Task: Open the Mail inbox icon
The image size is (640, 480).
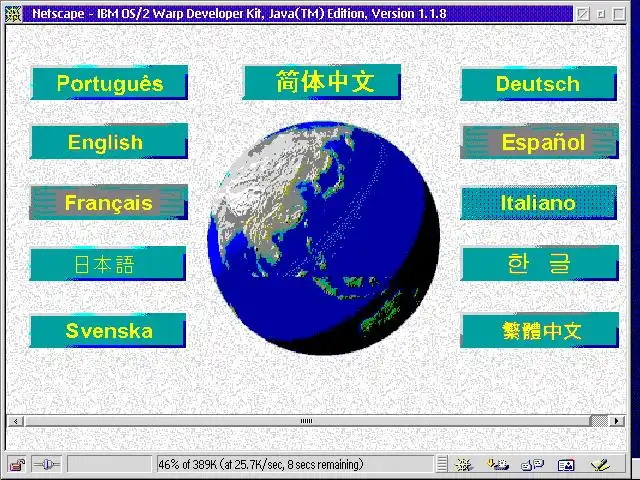Action: [x=498, y=464]
